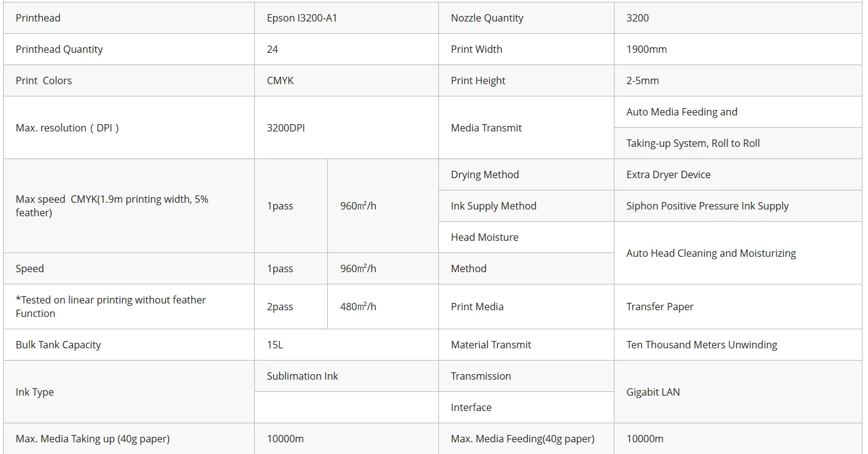The image size is (868, 454).
Task: Click the Transfer Paper cell
Action: tap(738, 307)
